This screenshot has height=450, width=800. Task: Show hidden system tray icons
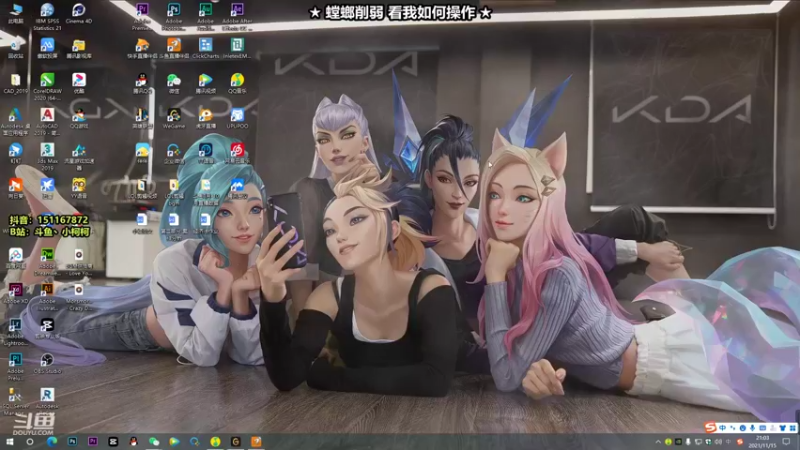(658, 441)
